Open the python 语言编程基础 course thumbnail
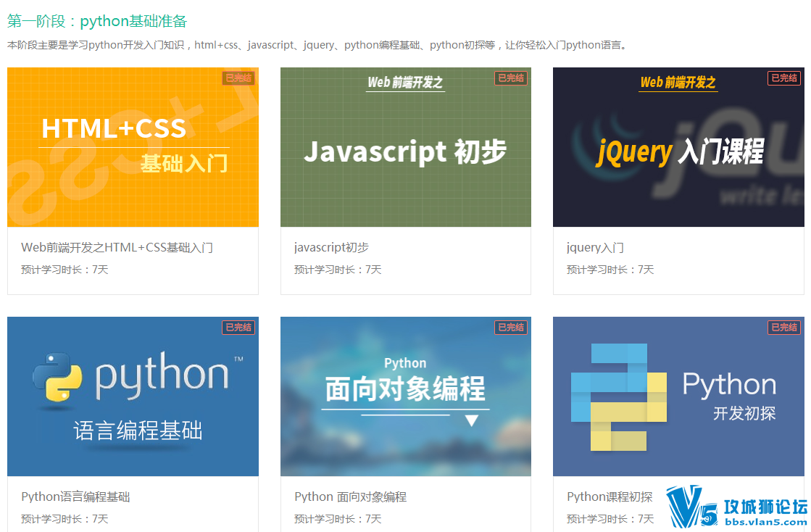 [133, 396]
